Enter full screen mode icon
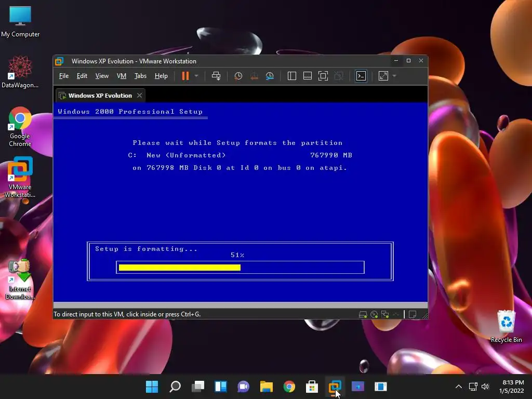Screen dimensions: 532x399 323,76
